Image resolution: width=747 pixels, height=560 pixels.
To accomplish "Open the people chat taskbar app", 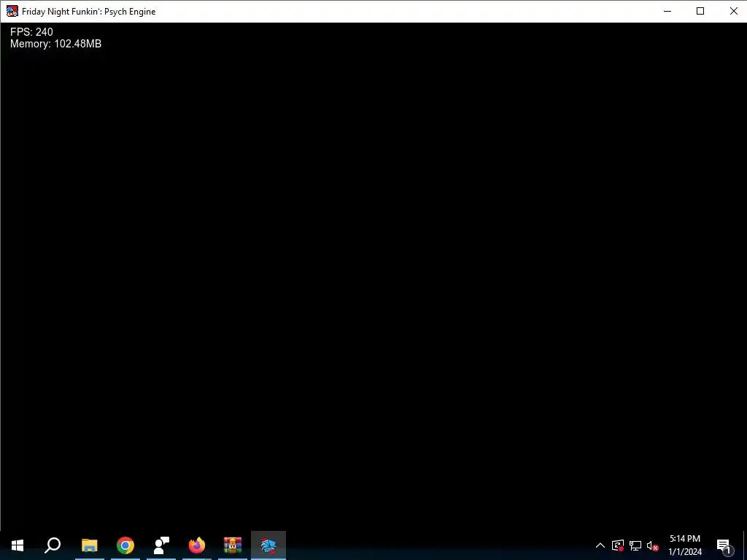I will 161,545.
